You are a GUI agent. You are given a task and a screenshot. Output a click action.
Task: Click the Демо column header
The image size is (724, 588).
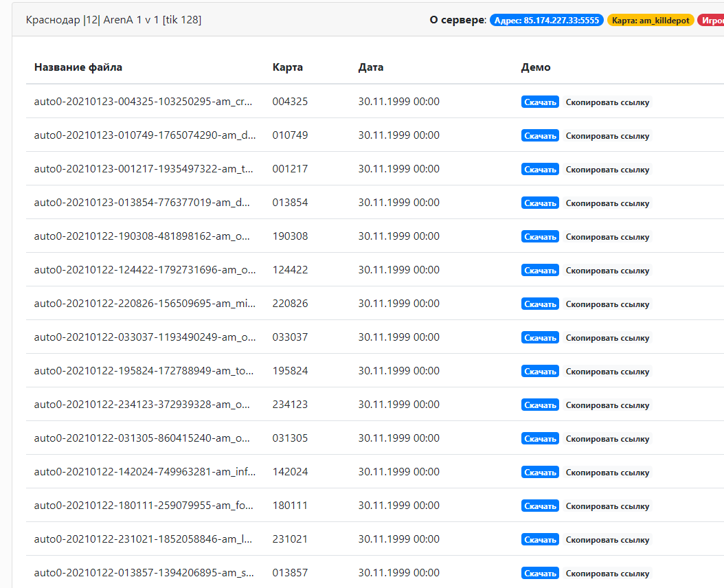pyautogui.click(x=536, y=67)
